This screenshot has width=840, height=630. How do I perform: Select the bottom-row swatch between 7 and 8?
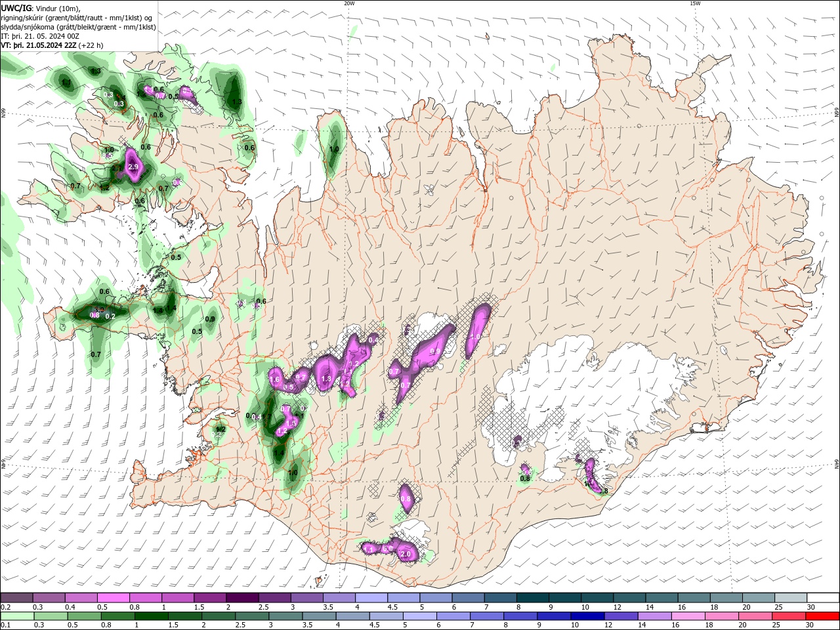[x=487, y=616]
